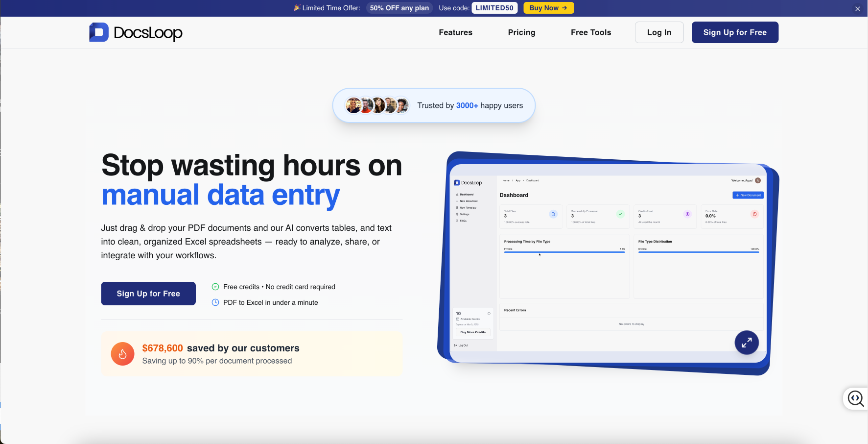Click the Buy Now banner button
868x444 pixels.
tap(548, 8)
